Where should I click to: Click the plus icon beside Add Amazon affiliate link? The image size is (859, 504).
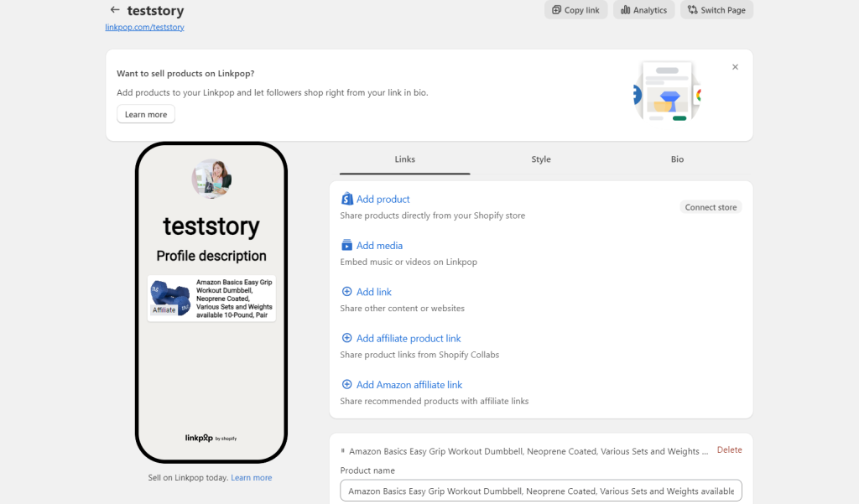346,385
